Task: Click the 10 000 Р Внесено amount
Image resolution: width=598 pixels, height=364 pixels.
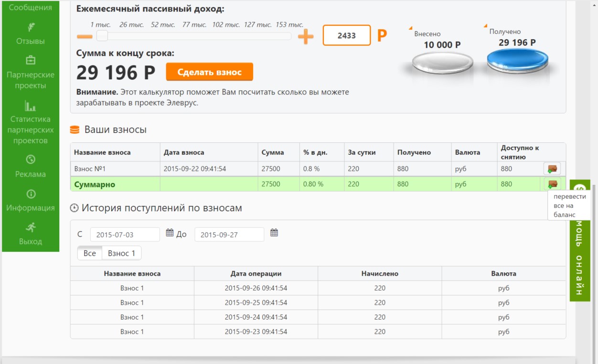Action: point(442,45)
